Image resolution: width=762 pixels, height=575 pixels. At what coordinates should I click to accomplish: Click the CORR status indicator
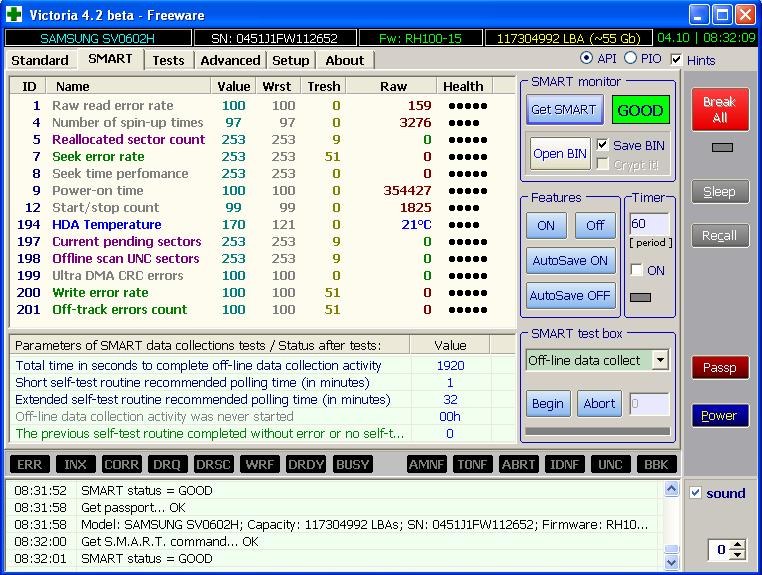121,465
